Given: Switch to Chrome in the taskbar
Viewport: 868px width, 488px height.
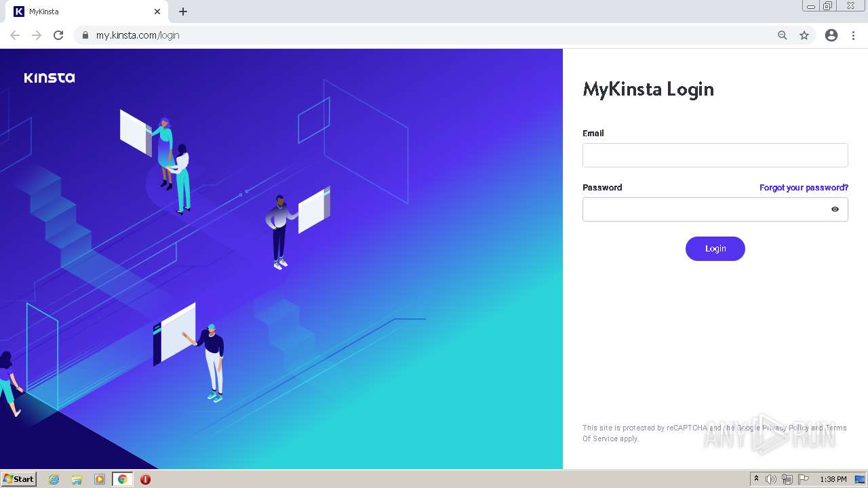Looking at the screenshot, I should click(x=122, y=479).
